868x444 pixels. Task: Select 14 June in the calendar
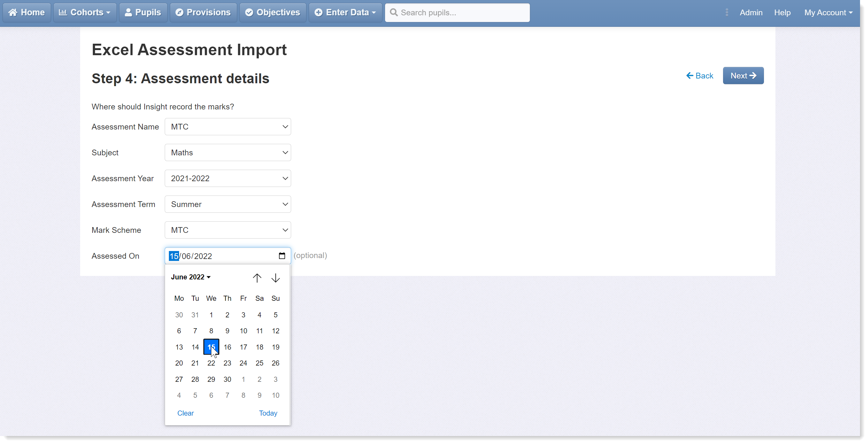[195, 347]
